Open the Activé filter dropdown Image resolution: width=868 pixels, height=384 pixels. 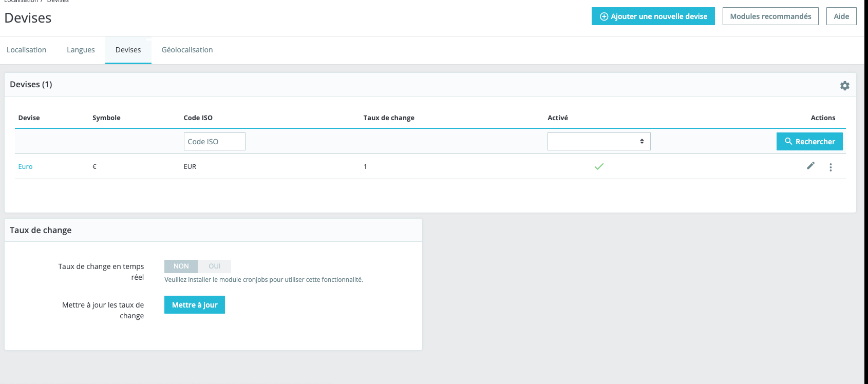tap(599, 142)
